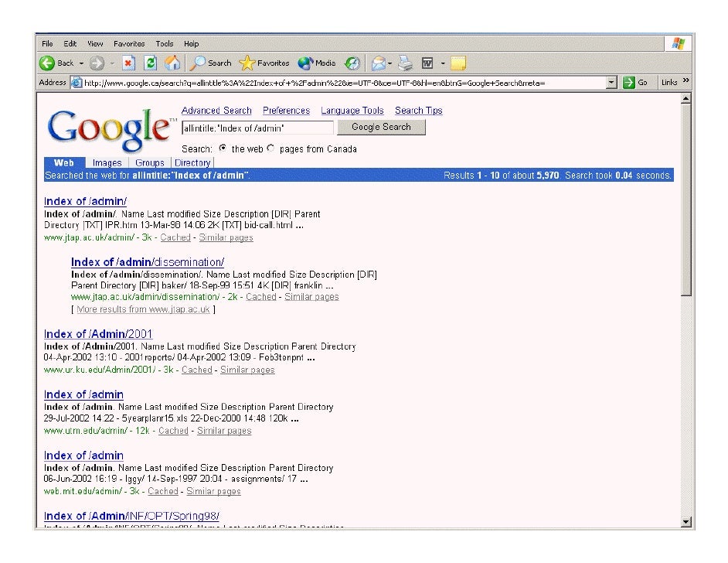The height and width of the screenshot is (563, 728).
Task: Switch to the Groups tab
Action: point(149,163)
